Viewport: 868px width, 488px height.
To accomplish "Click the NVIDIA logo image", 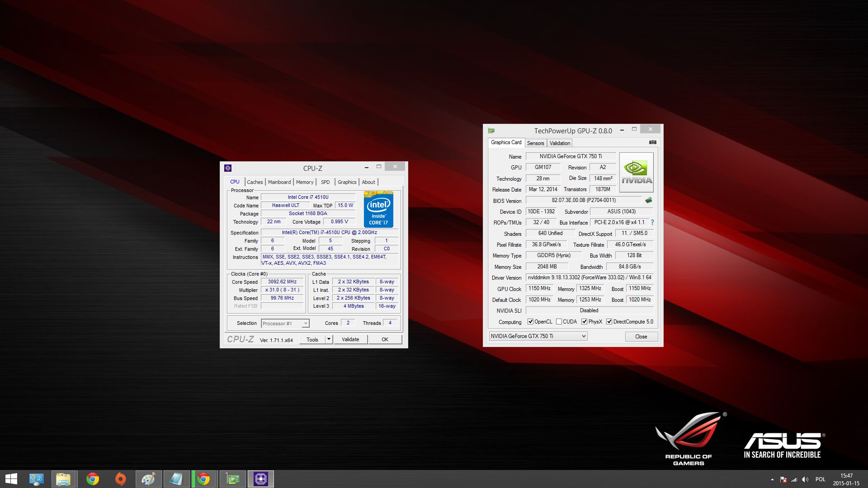I will (x=636, y=173).
